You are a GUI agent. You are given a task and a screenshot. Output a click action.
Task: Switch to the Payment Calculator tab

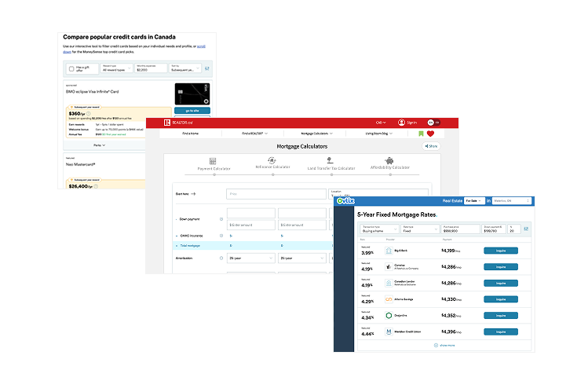click(x=214, y=164)
